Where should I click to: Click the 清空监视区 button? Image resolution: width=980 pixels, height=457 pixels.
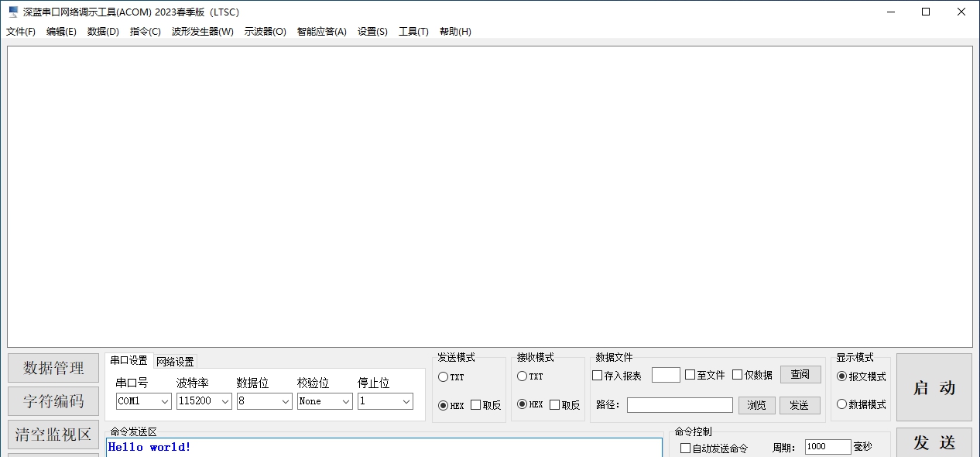[53, 435]
